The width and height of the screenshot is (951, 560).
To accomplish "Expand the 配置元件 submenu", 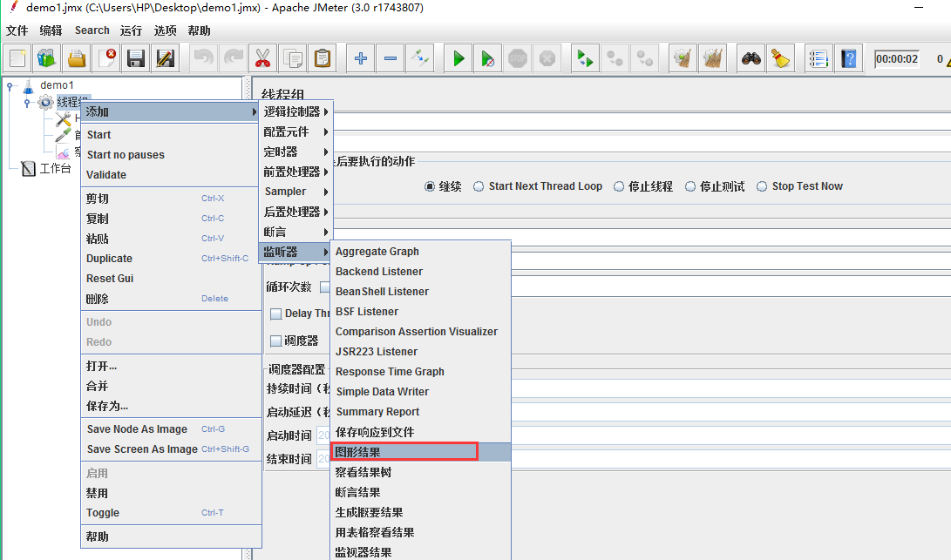I will coord(296,132).
